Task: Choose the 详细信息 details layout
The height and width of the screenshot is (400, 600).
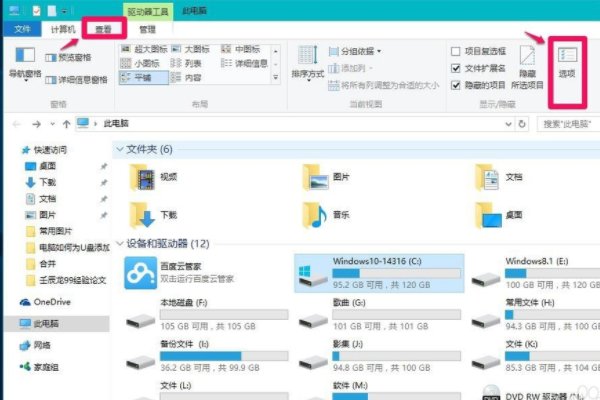Action: coord(245,63)
